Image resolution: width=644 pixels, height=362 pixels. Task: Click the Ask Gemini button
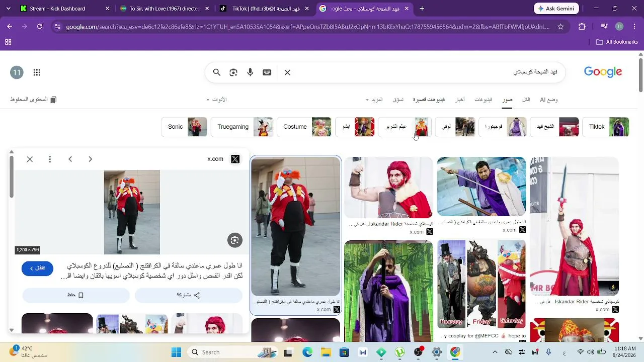556,9
